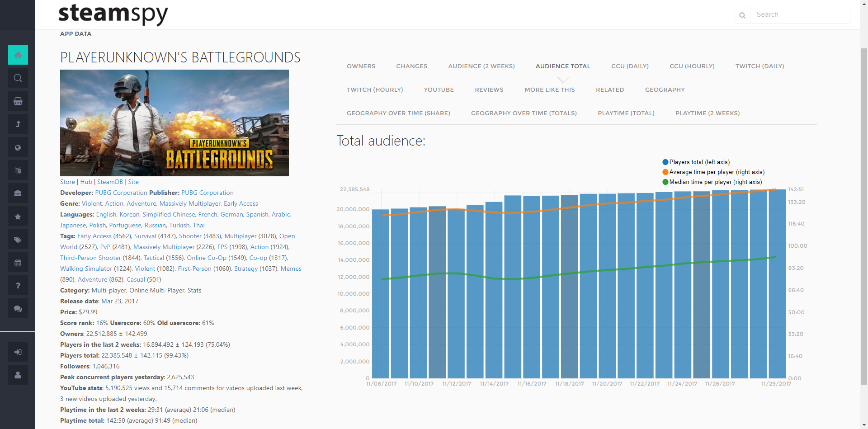Open the globe icon in sidebar
This screenshot has height=429, width=868.
[18, 147]
